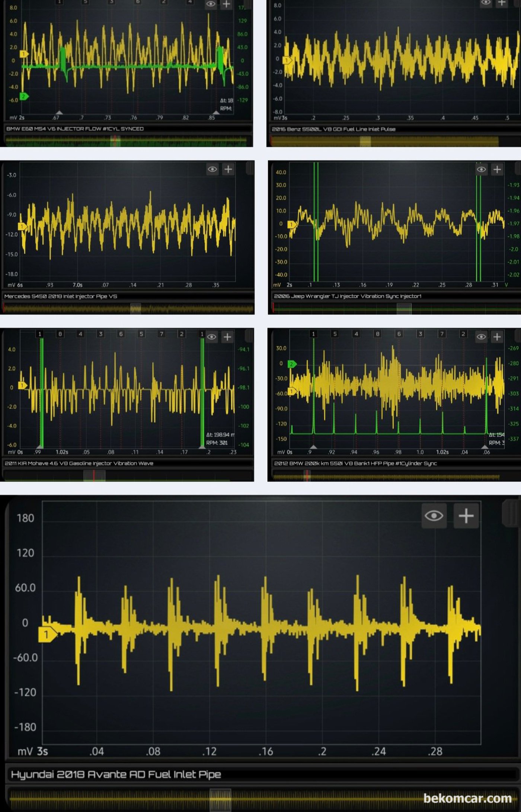Toggle eye visibility on Jeep Wrangler chart

pyautogui.click(x=481, y=170)
